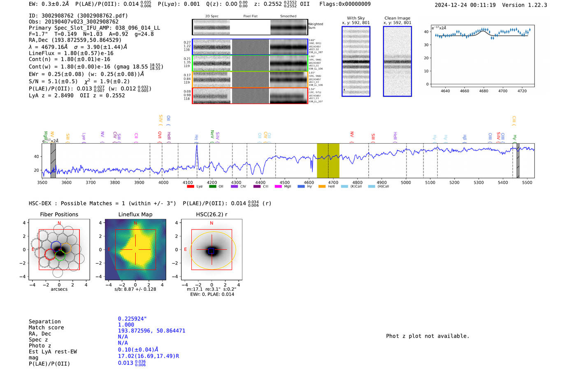
Task: Open the Fiber Positions image panel
Action: click(x=59, y=250)
